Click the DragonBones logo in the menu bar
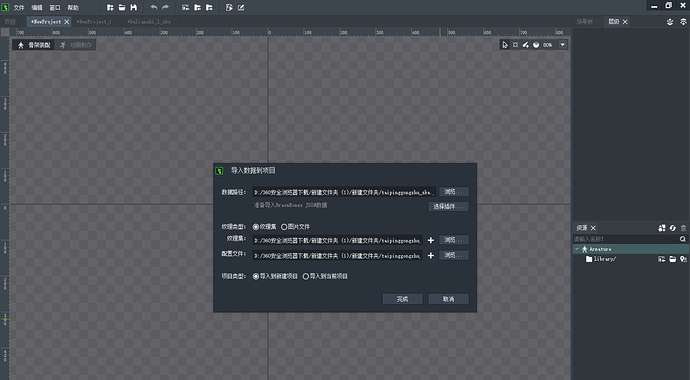Viewport: 690px width, 380px height. coord(5,7)
